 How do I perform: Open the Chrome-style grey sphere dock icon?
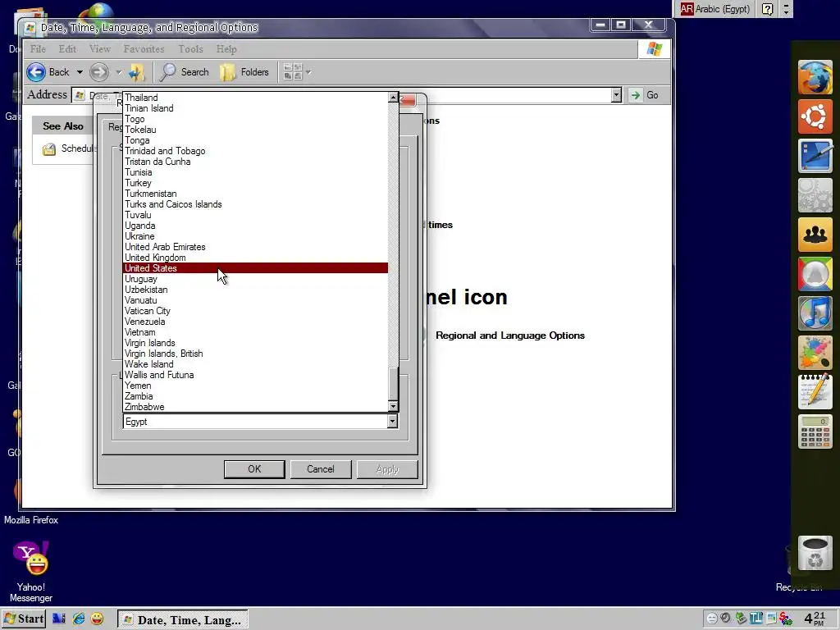[815, 274]
